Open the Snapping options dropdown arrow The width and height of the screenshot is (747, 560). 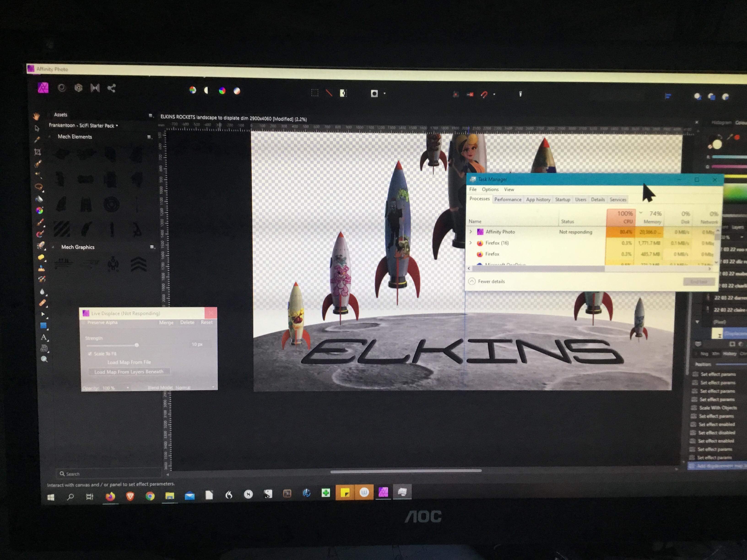point(494,94)
